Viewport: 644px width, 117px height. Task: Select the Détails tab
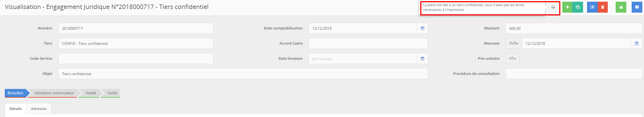(16, 109)
